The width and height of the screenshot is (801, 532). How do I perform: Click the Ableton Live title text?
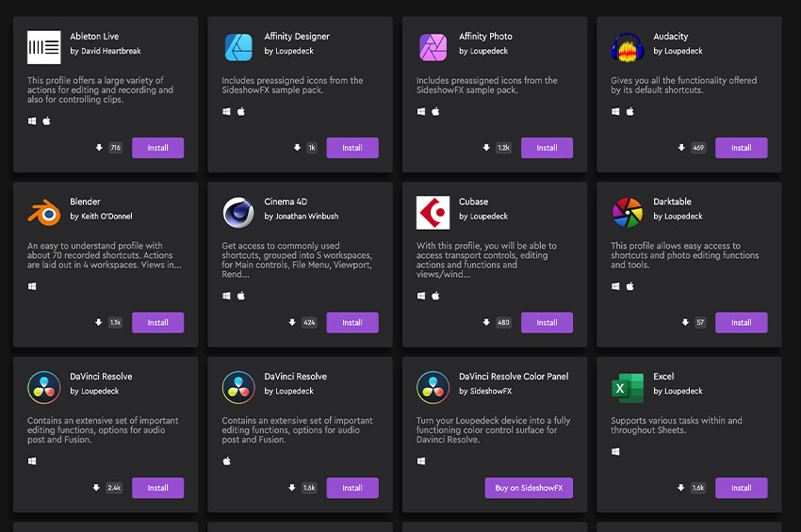pos(94,36)
